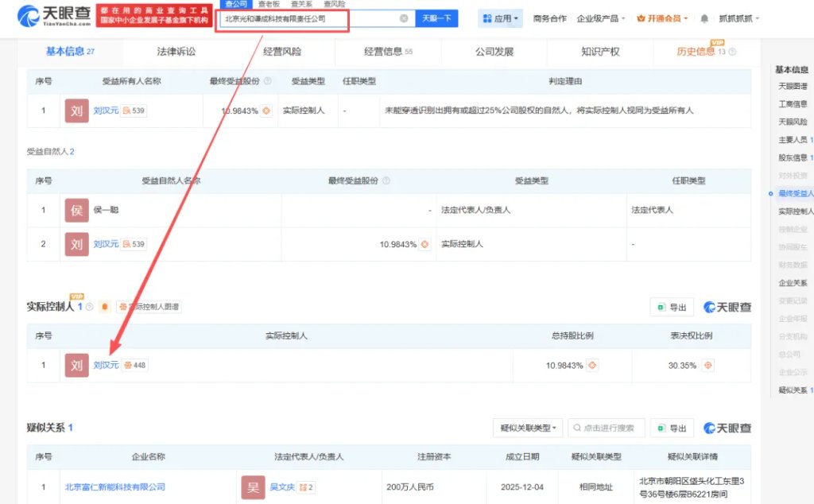This screenshot has height=504, width=814.
Task: Click equity chain icon beside 30.35% voting ratio
Action: pos(708,366)
